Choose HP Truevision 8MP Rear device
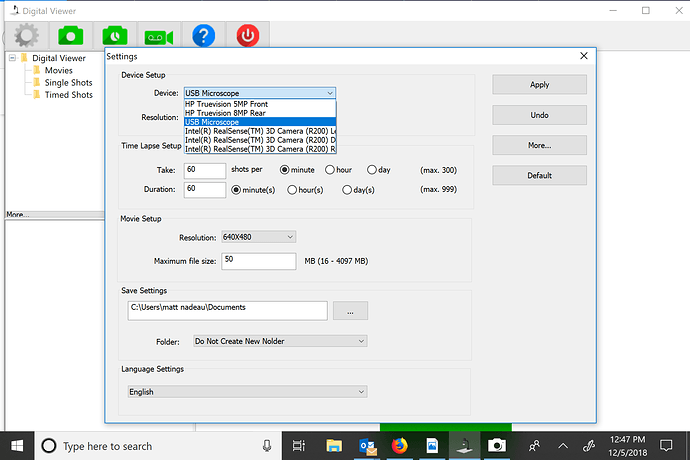This screenshot has width=690, height=460. click(260, 113)
